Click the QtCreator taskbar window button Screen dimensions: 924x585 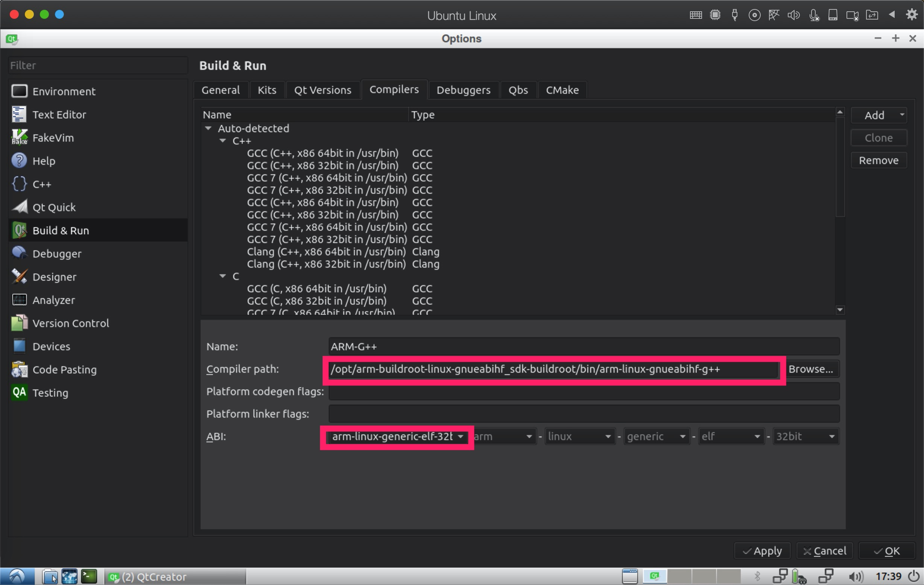175,577
